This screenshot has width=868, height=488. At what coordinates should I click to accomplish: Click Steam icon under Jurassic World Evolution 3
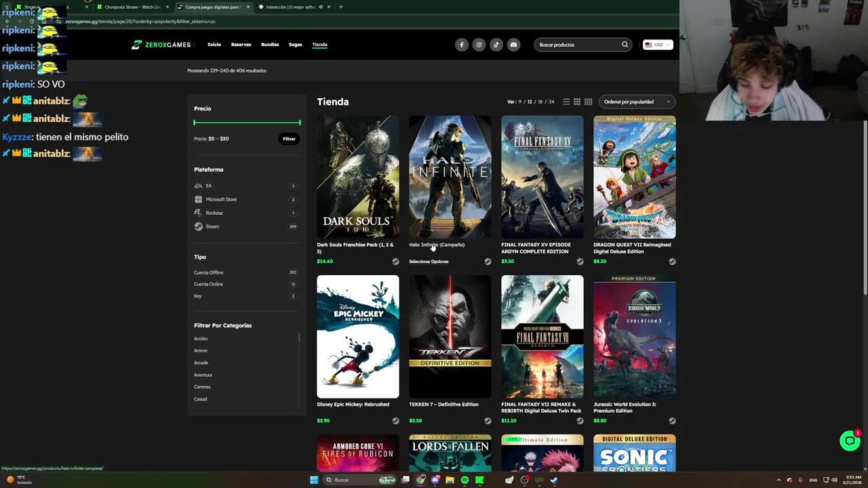pos(672,421)
